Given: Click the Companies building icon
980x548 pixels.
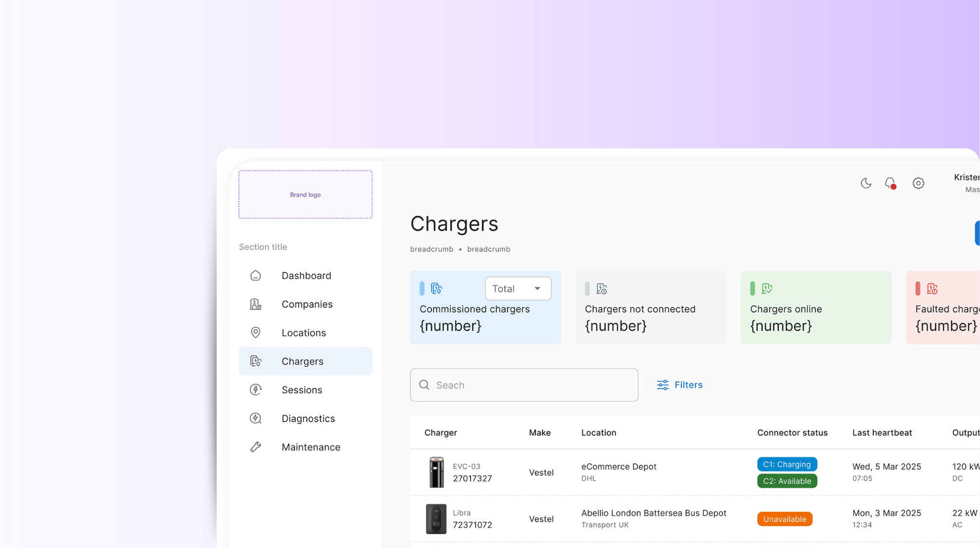Looking at the screenshot, I should click(x=256, y=304).
